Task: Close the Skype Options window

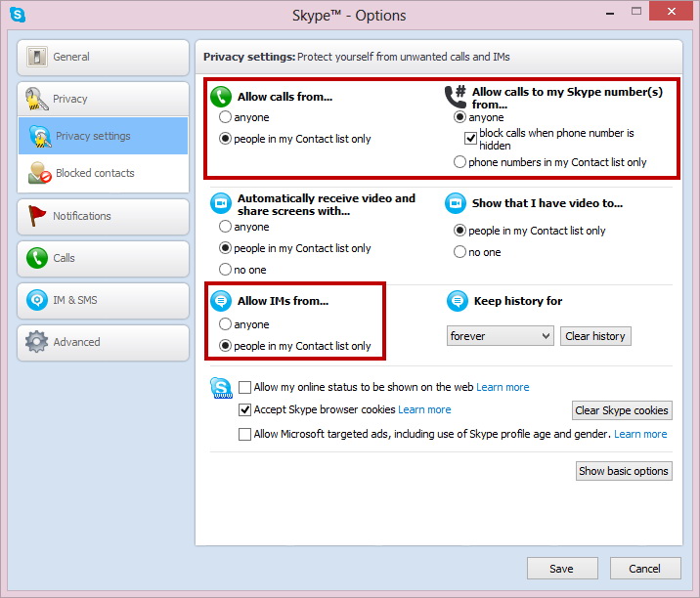Action: point(671,11)
